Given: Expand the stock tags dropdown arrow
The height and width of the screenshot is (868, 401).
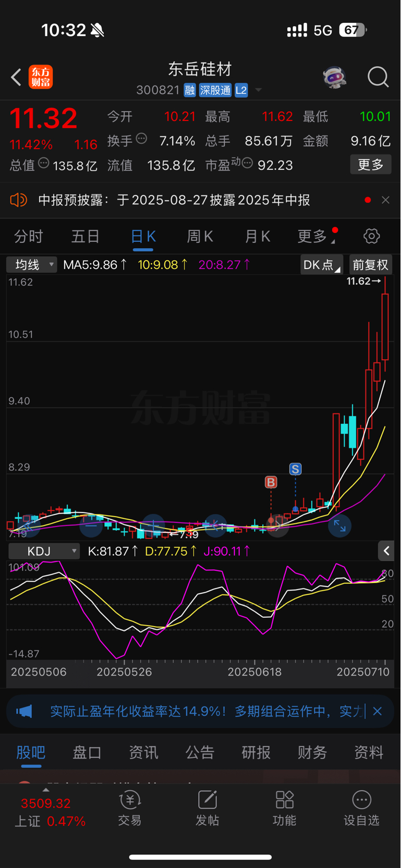Looking at the screenshot, I should tap(258, 90).
